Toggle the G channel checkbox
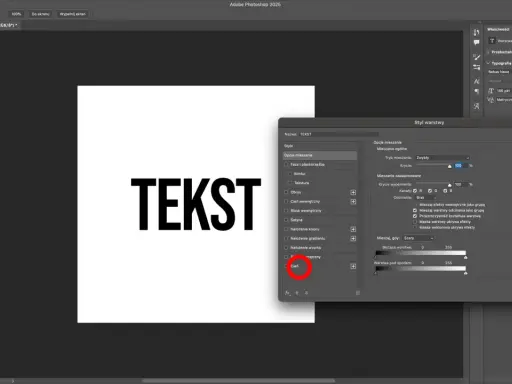The width and height of the screenshot is (512, 384). point(430,191)
